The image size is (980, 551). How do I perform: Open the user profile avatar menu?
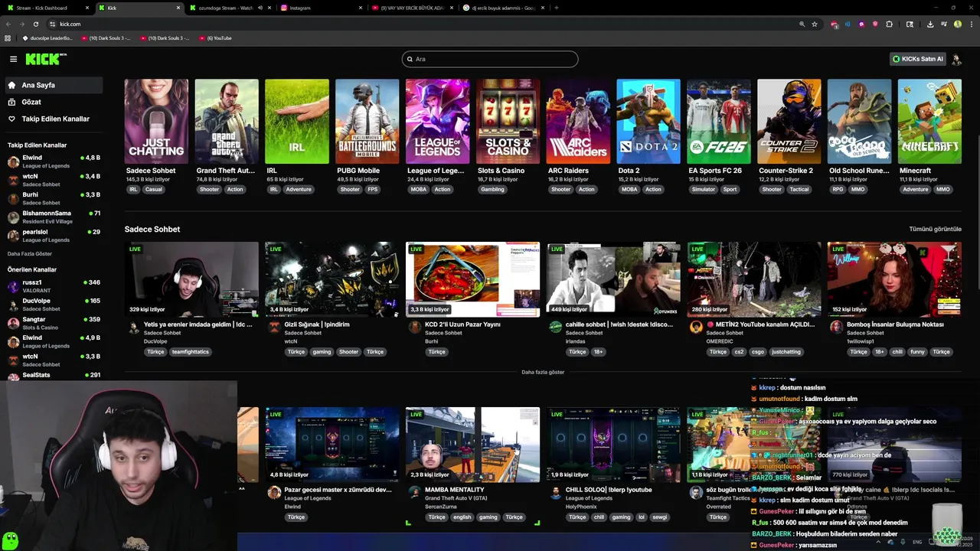coord(956,59)
